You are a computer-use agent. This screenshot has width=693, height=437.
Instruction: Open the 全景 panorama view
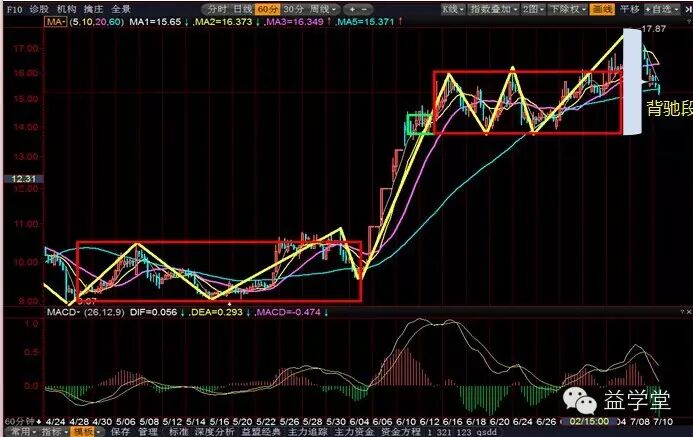click(x=121, y=9)
